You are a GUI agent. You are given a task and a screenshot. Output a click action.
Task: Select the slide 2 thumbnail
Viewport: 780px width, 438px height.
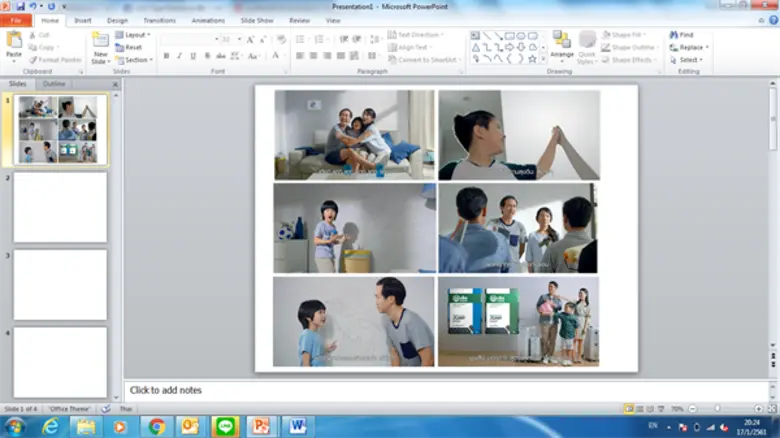pyautogui.click(x=60, y=207)
